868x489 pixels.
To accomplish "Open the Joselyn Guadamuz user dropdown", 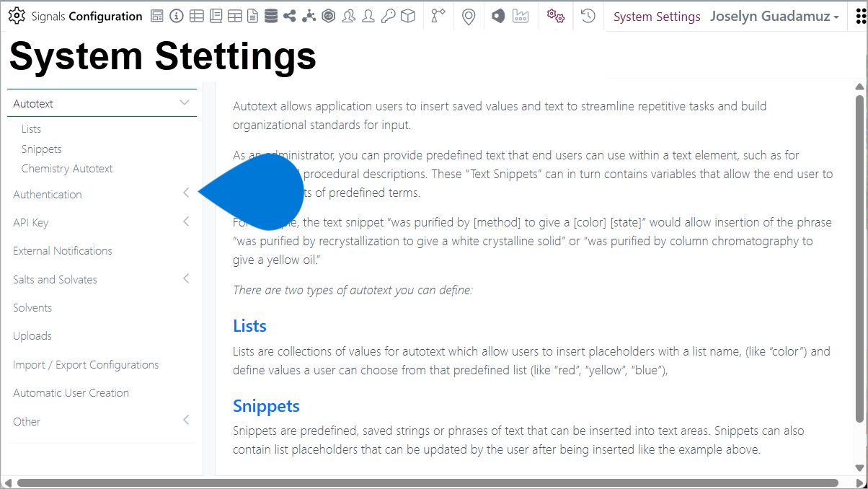I will tap(774, 17).
